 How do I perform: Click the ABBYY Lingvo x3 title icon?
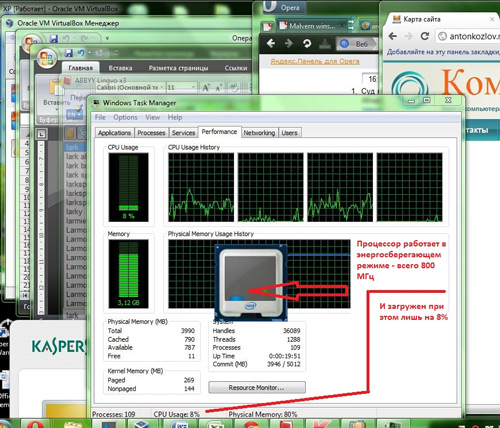[68, 80]
